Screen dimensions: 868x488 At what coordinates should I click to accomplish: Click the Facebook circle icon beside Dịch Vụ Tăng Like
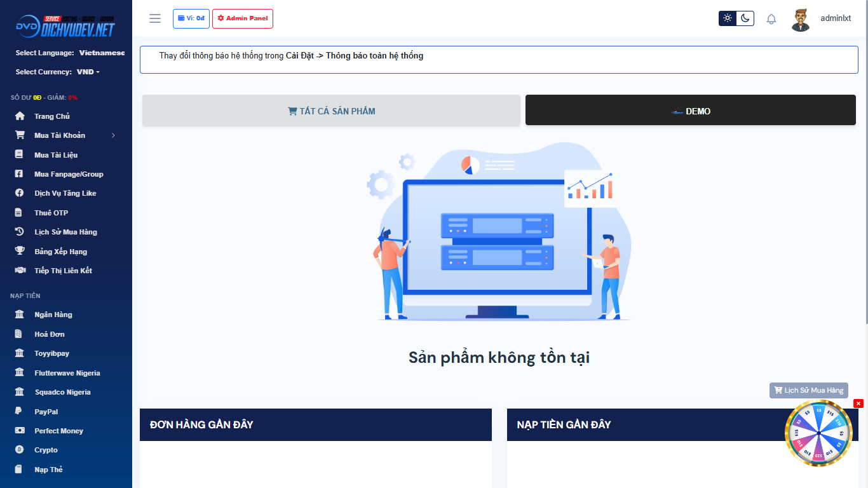(x=20, y=193)
